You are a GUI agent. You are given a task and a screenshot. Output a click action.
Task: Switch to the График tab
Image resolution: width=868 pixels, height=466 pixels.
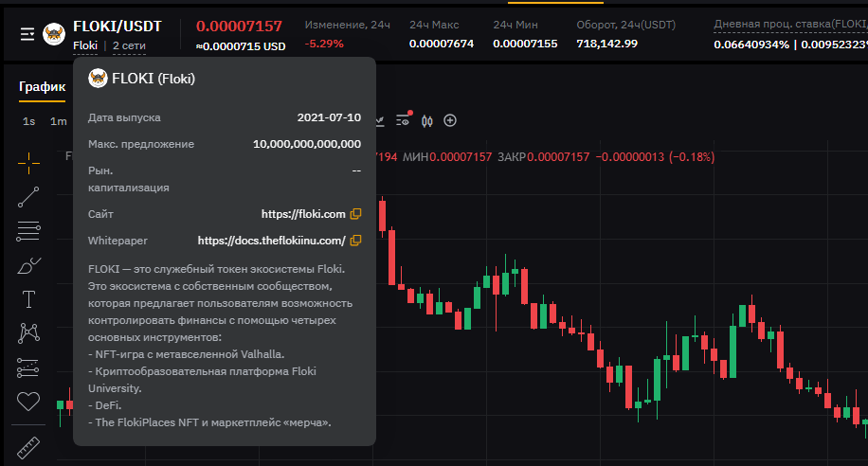click(42, 87)
